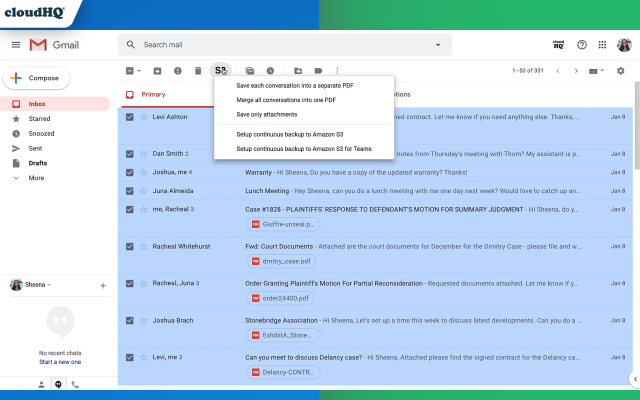
Task: Uncheck the Juna Almeida Lunch Meeting checkbox
Action: 130,191
